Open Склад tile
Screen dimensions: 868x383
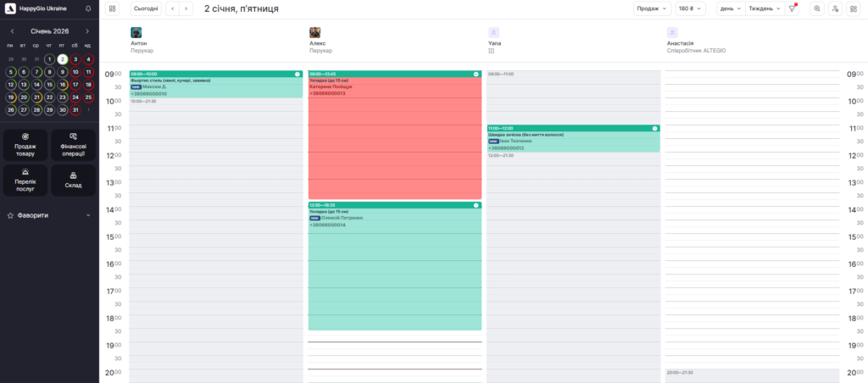[x=73, y=180]
